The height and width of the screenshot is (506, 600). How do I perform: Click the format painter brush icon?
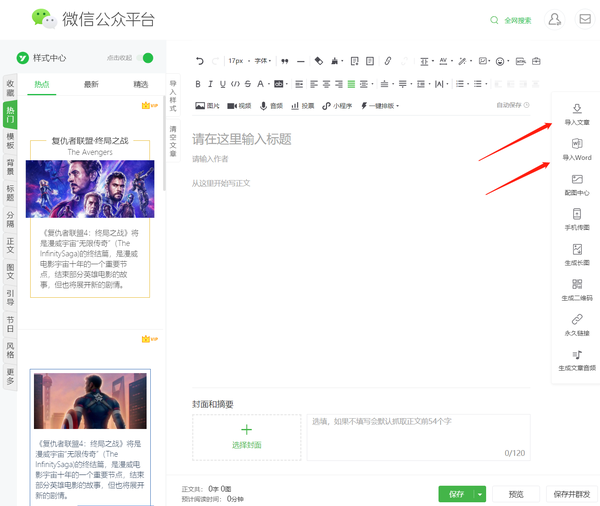335,61
